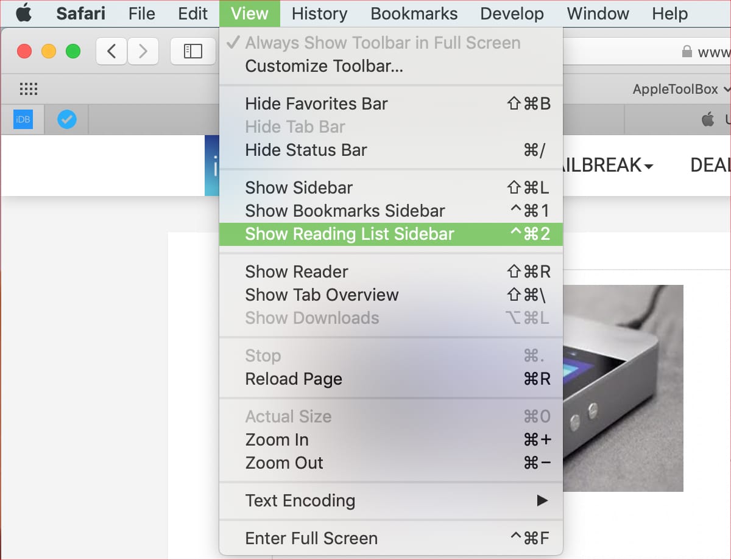
Task: Choose Customize Toolbar…
Action: point(391,66)
